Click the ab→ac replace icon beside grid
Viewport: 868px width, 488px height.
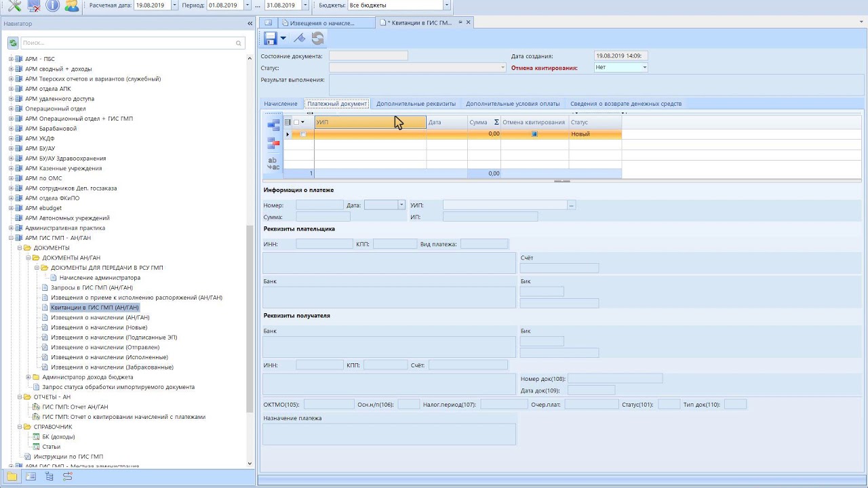(273, 163)
